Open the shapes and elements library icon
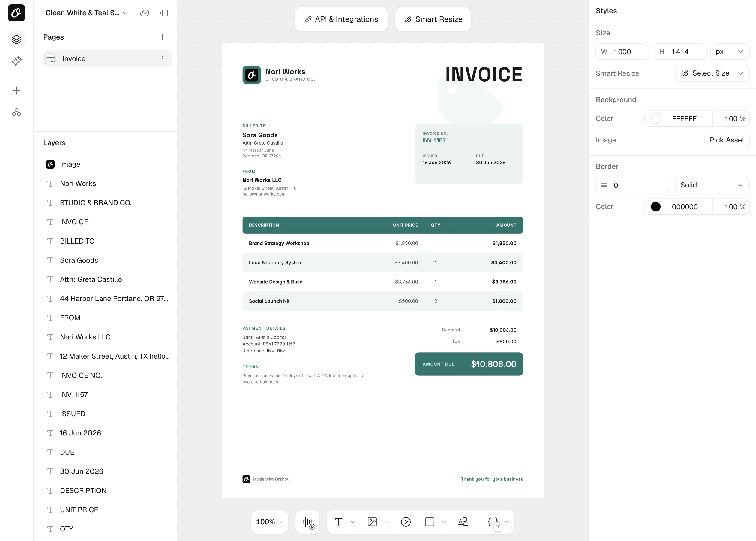 pyautogui.click(x=463, y=522)
